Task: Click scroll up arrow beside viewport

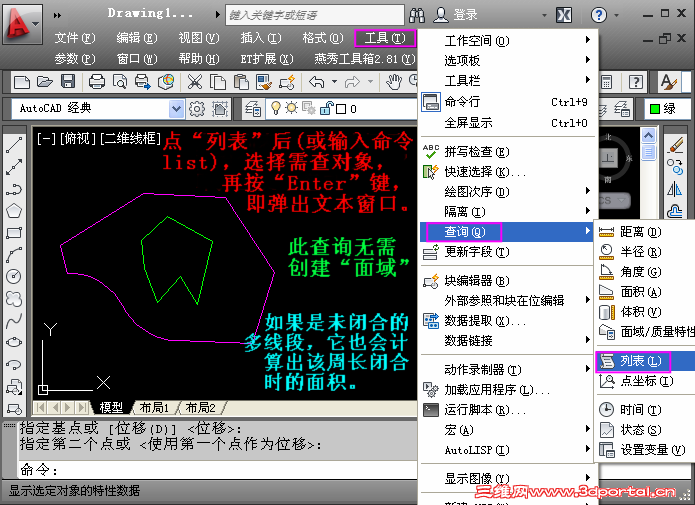Action: coord(648,135)
